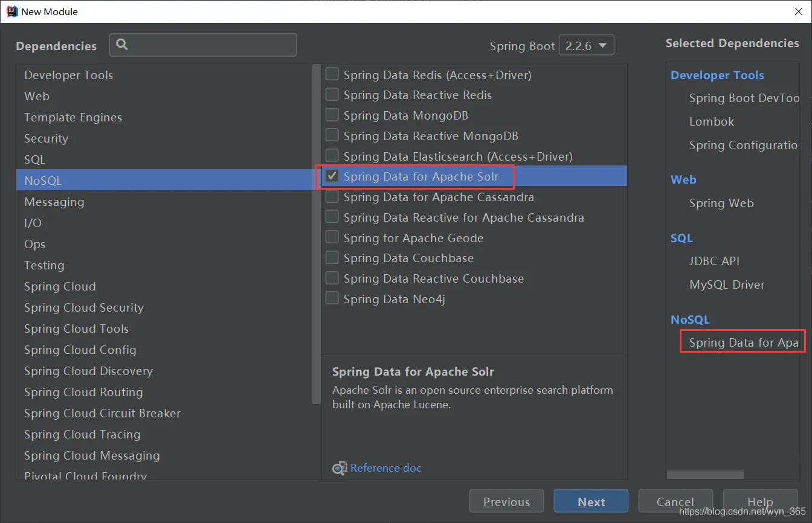Open the Spring Boot version dropdown
812x523 pixels.
click(586, 46)
